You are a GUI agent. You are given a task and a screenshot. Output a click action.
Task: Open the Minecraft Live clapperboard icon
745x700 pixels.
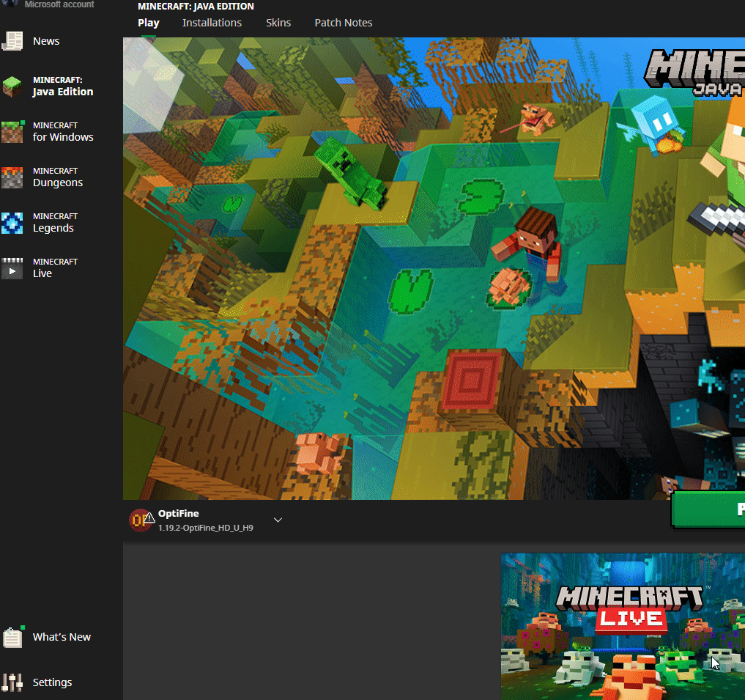pos(12,268)
